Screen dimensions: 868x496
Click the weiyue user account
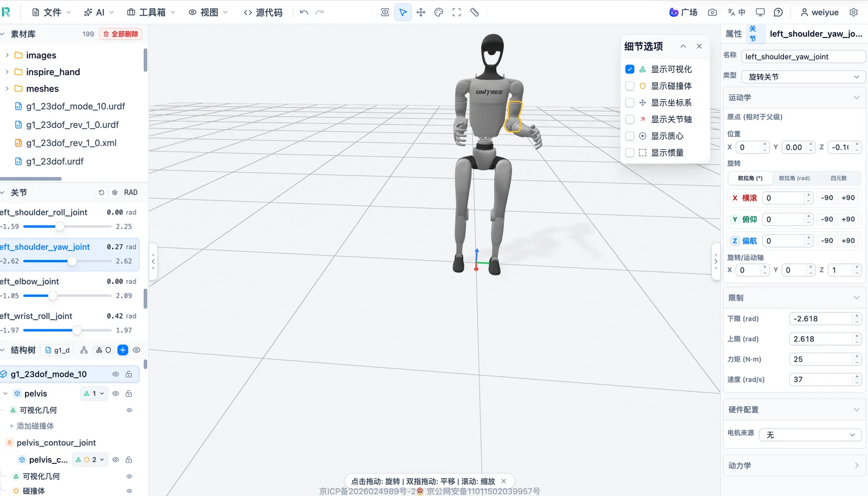(819, 12)
